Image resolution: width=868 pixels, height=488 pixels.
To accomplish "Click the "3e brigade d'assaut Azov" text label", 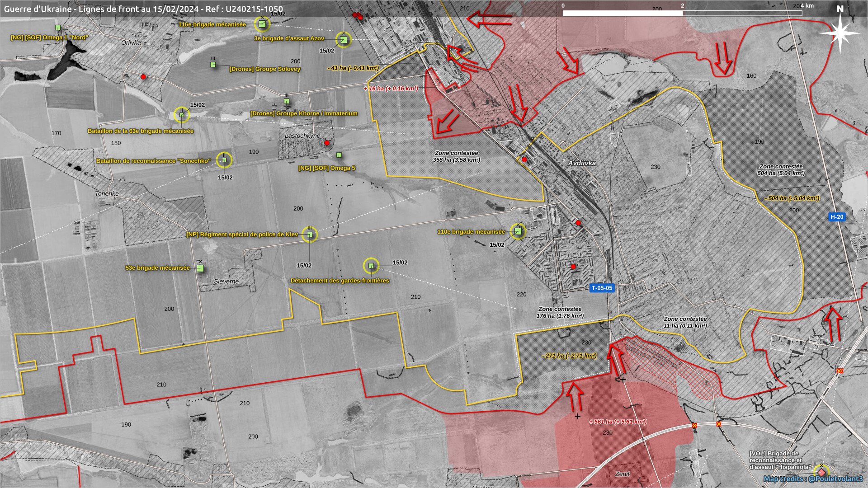I will click(289, 39).
